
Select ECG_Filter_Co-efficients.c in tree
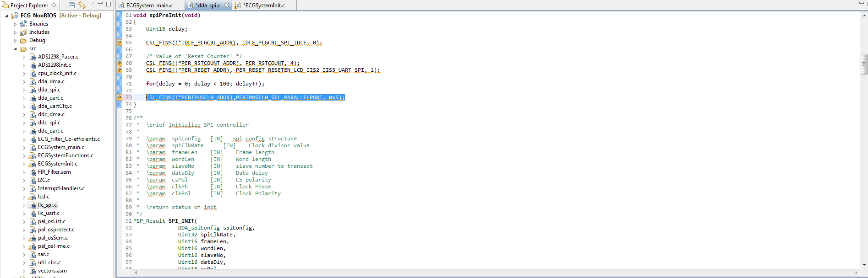(x=69, y=139)
